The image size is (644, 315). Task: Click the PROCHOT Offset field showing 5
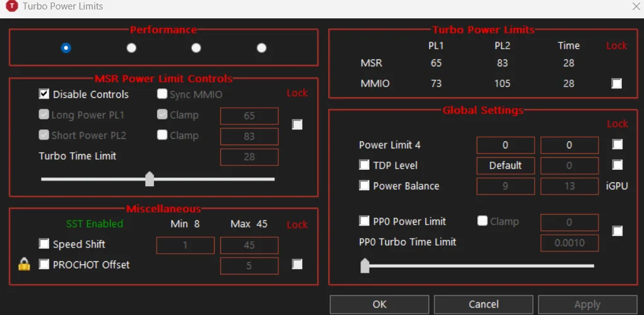249,266
